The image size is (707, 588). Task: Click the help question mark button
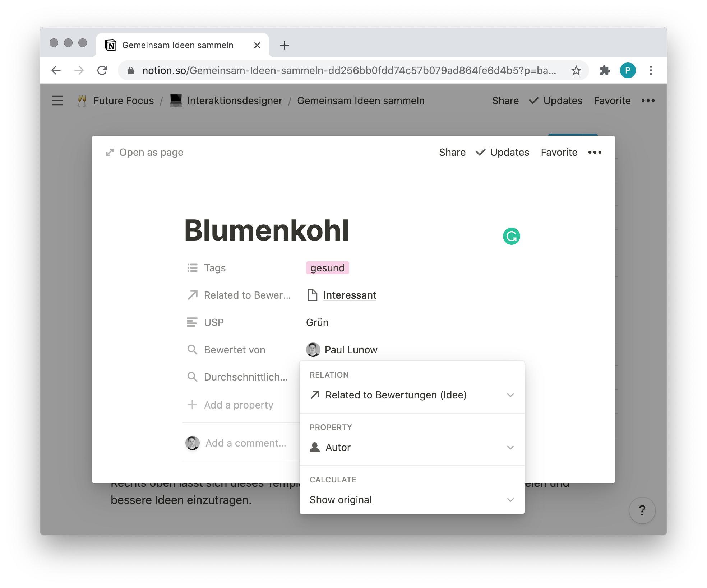[x=642, y=510]
